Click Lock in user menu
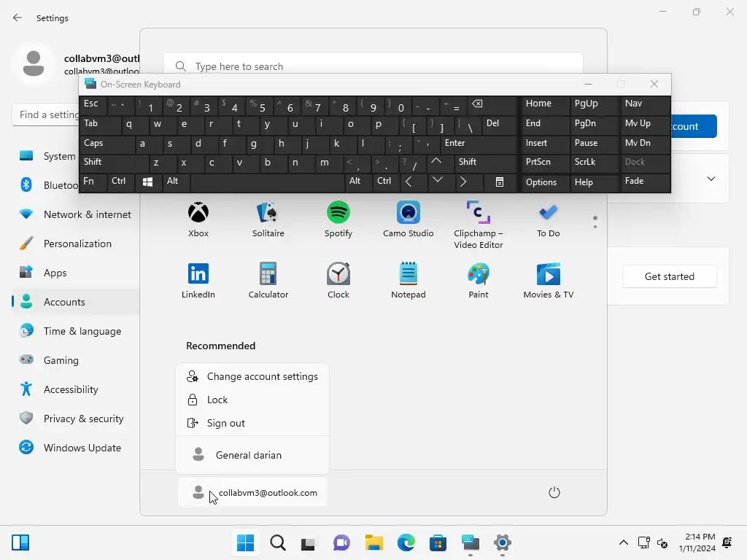 coord(252,400)
